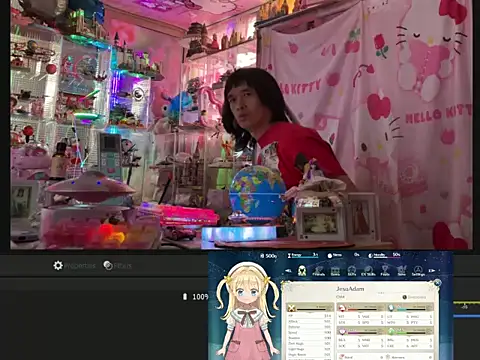Open source Properties in OBS toolbar
This screenshot has width=480, height=360.
click(75, 266)
